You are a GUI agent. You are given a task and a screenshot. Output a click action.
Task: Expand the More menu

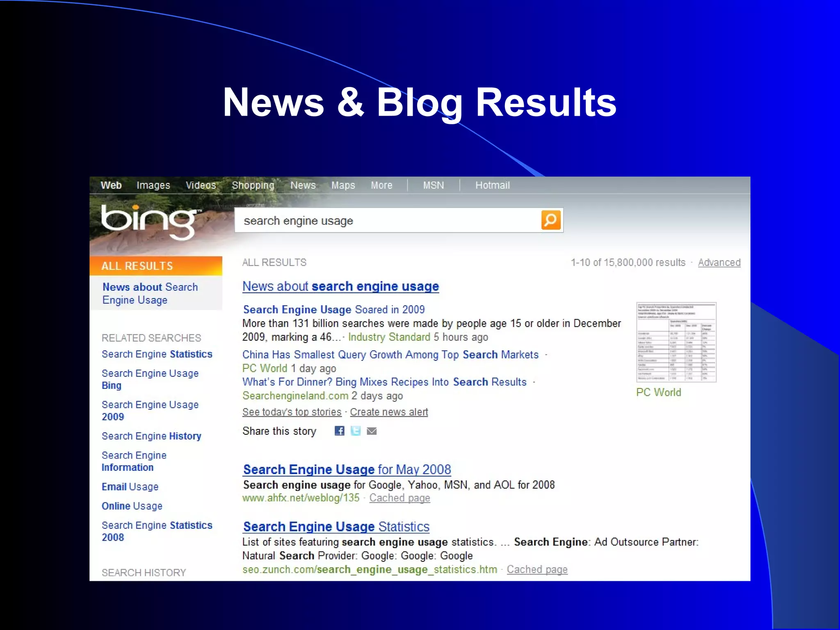[x=381, y=185]
